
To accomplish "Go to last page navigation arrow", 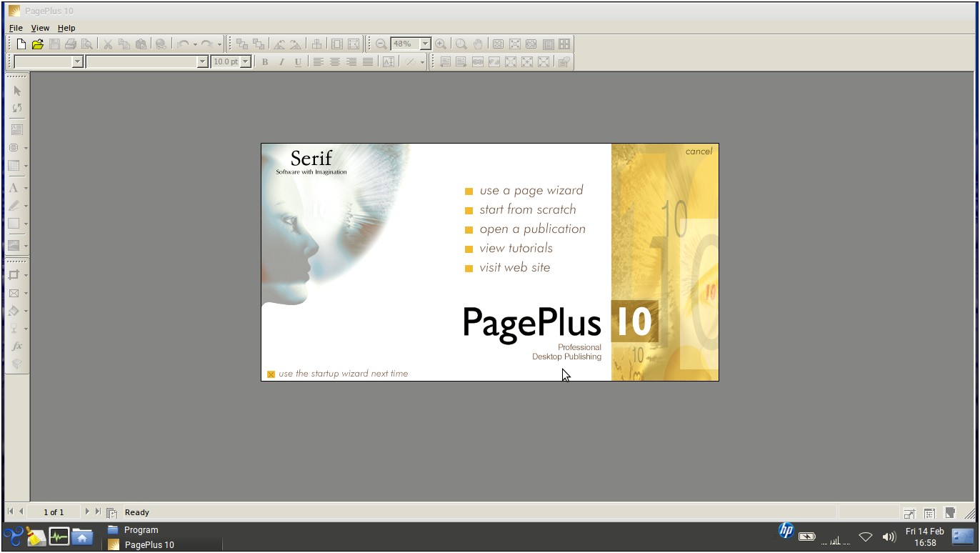I will (98, 512).
